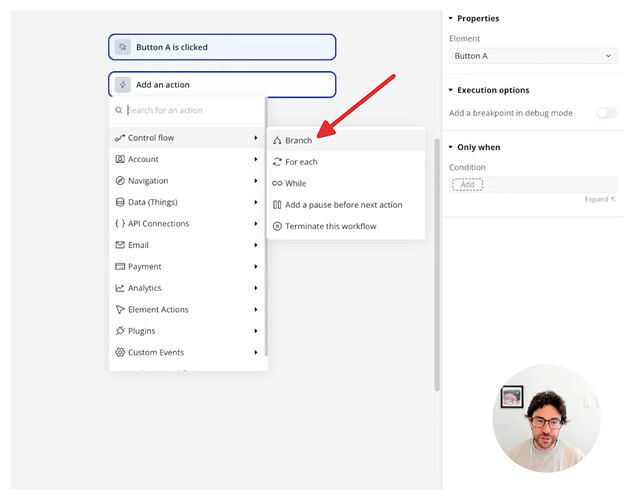This screenshot has height=500, width=632.
Task: Open the Custom Events category label
Action: (x=156, y=352)
